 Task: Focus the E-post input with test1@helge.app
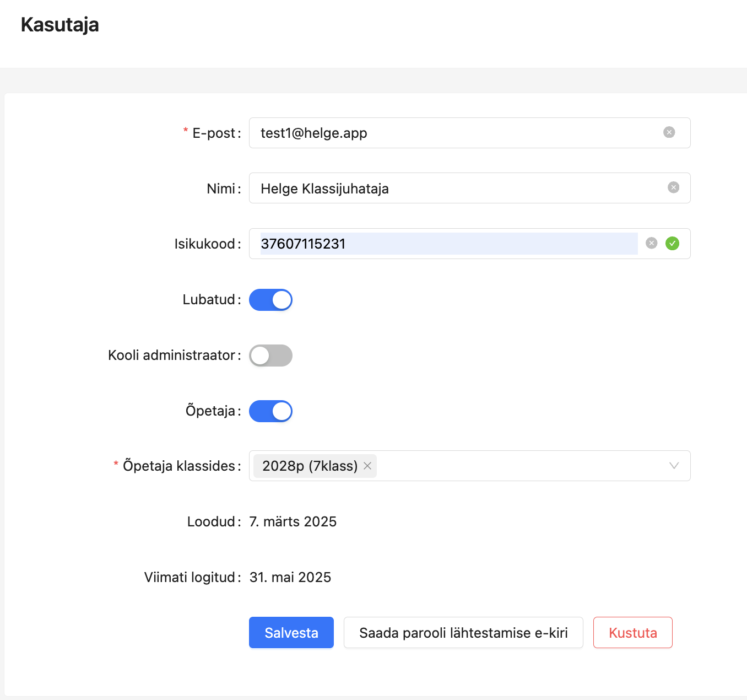pyautogui.click(x=452, y=133)
